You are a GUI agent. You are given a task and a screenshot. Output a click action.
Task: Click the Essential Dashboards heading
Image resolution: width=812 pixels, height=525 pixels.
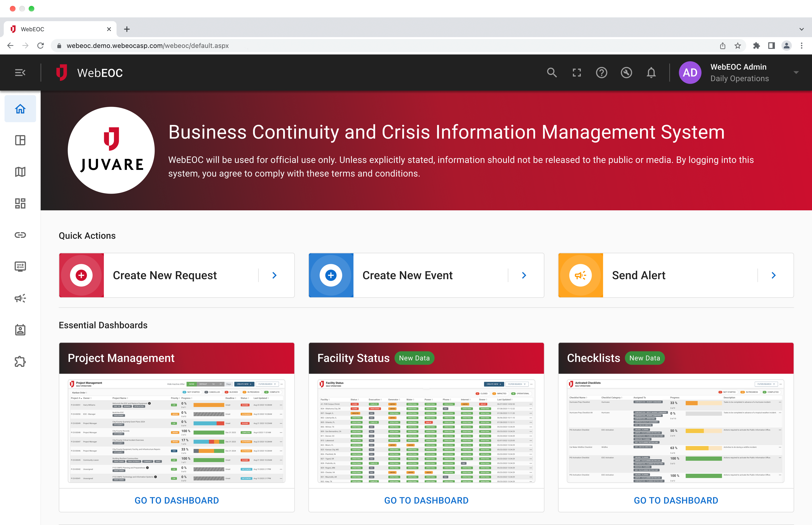103,325
